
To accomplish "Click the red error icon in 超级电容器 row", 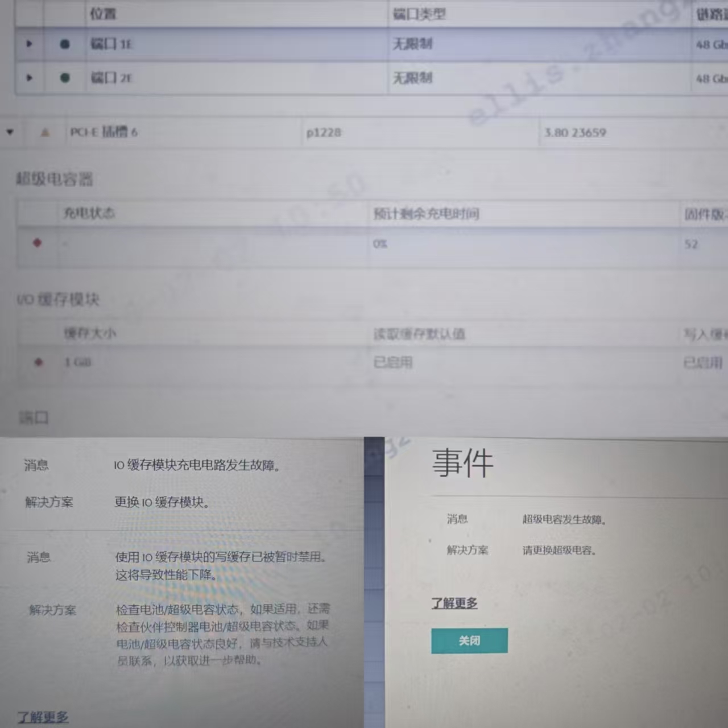I will coord(38,243).
